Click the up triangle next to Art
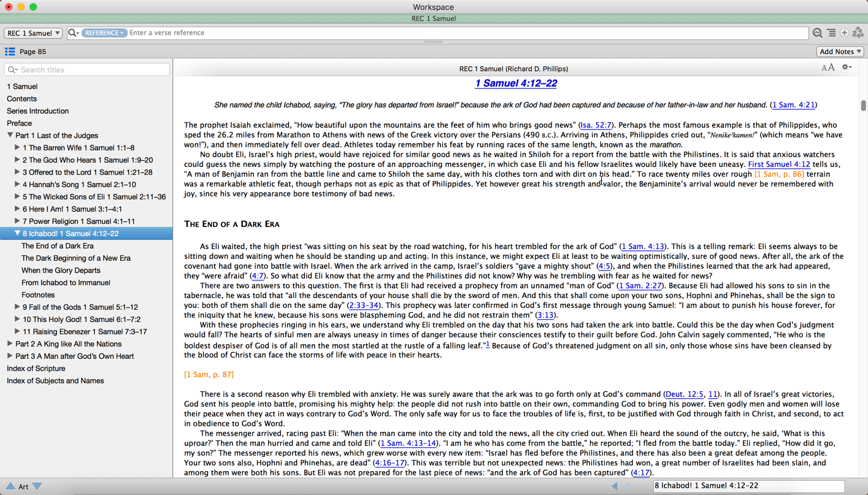Screen dimensions: 868x495 pos(10,486)
